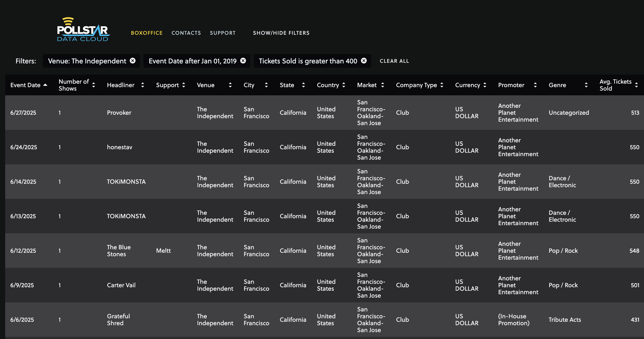Remove the Tickets Sold greater than 400 filter

click(x=364, y=61)
